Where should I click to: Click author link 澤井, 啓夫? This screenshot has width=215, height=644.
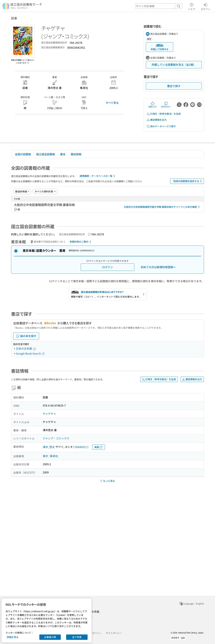coord(49,447)
